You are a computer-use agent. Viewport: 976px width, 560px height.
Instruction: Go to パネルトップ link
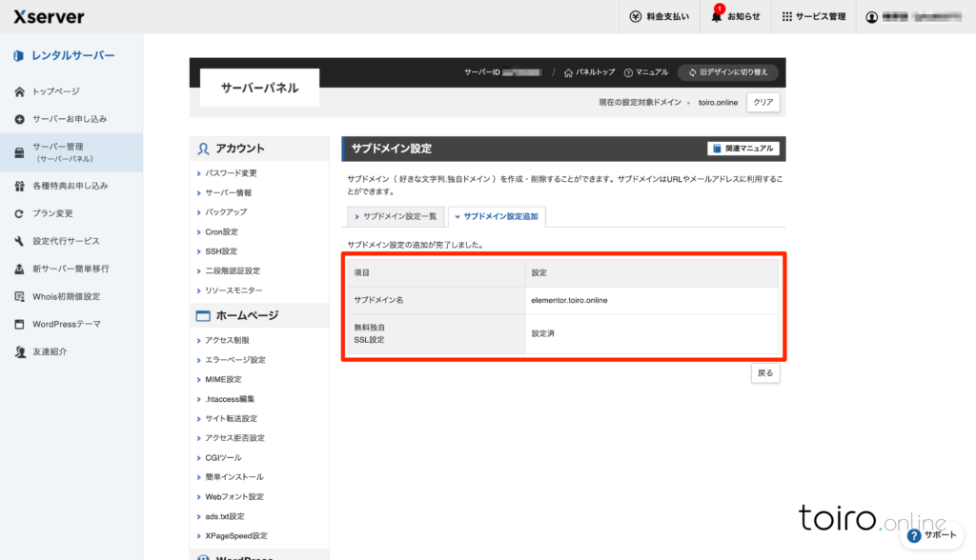click(590, 72)
